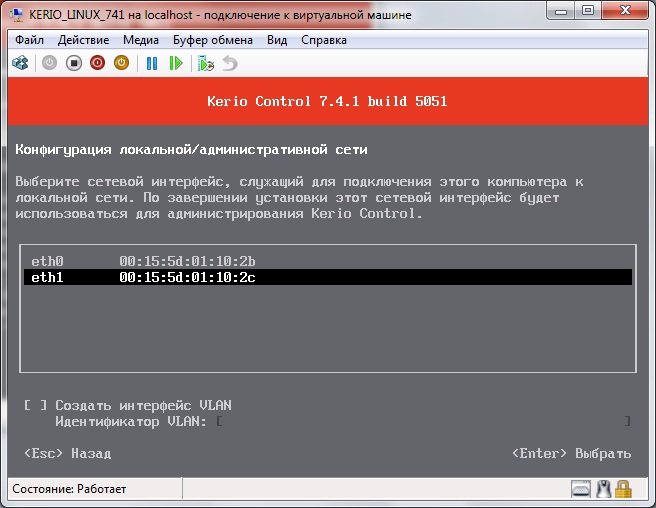The image size is (656, 508).
Task: Click the window title bar app icon
Action: click(16, 15)
